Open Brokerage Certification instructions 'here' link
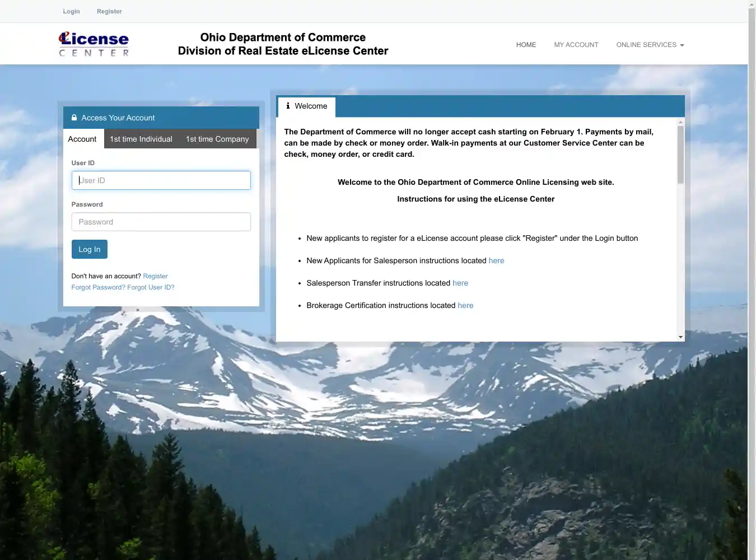This screenshot has width=756, height=560. (465, 305)
